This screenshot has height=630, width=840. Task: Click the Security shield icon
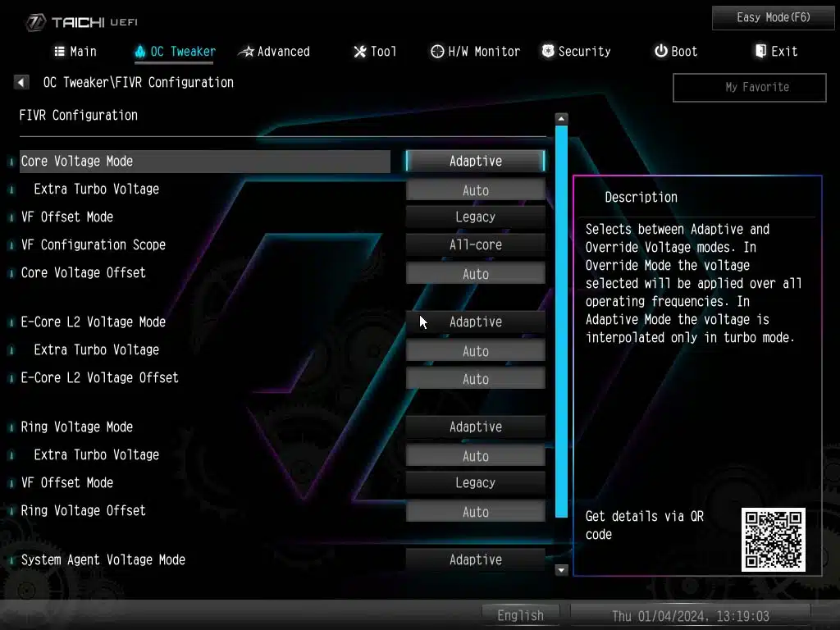548,52
